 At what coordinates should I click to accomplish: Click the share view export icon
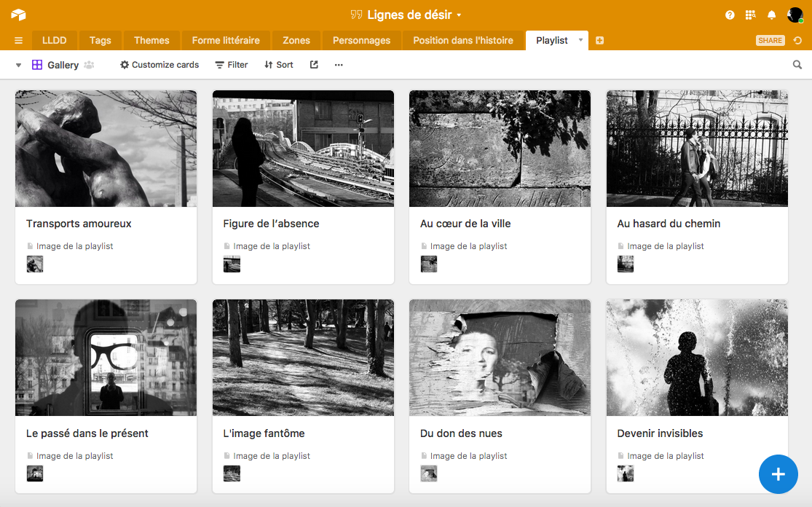pyautogui.click(x=314, y=65)
